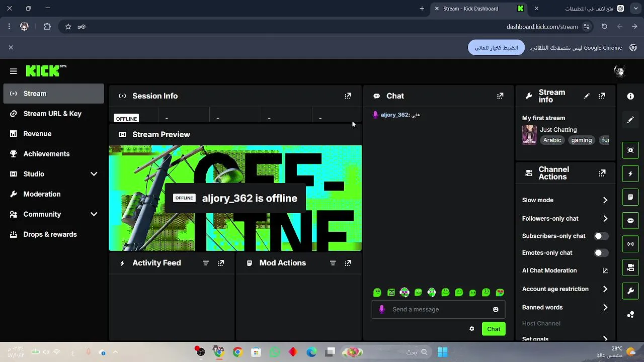Toggle Stream Preview widget in right rail

[x=630, y=150]
